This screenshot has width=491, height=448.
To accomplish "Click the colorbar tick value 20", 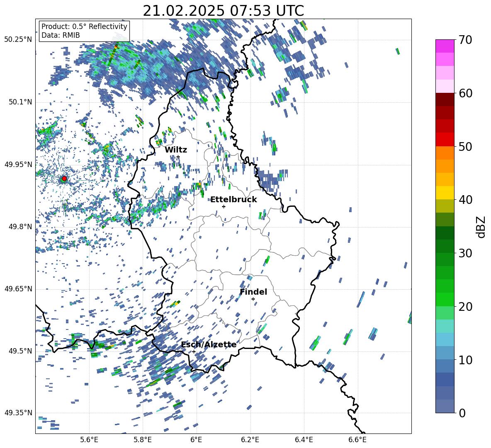I will pos(465,306).
